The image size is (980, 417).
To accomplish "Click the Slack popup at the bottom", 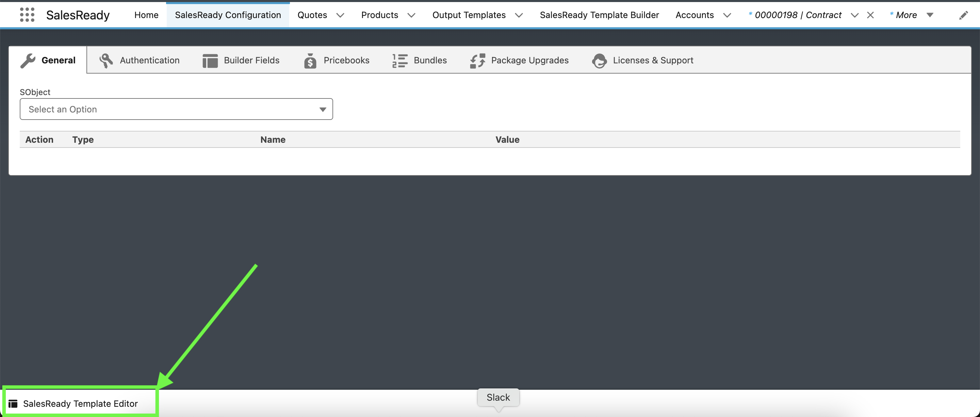I will coord(498,397).
